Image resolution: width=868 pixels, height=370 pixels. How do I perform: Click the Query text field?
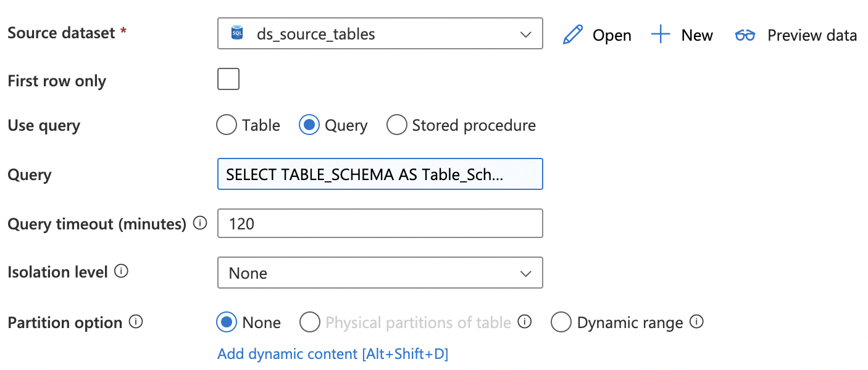point(380,175)
